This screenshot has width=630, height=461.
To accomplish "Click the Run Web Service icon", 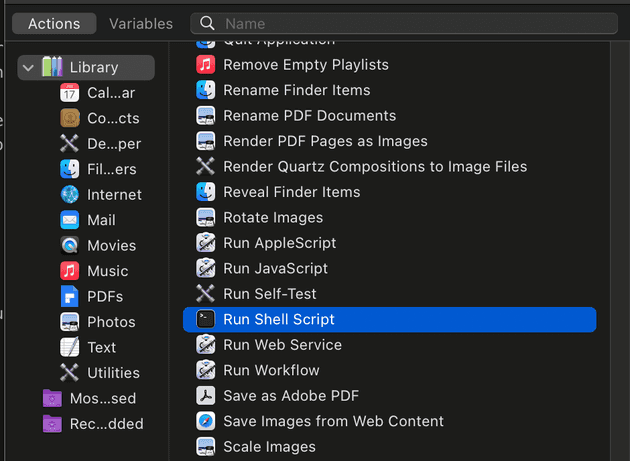I will [206, 345].
